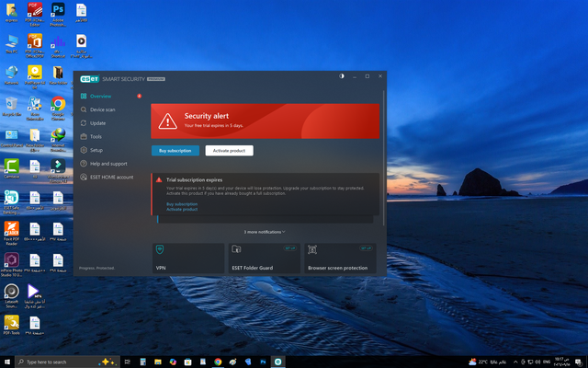Click the ESET logo in the title bar

point(90,79)
